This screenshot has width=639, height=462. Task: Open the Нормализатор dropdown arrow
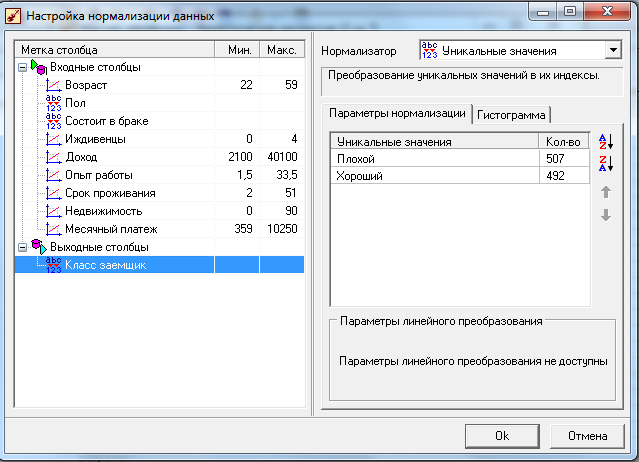click(x=613, y=51)
